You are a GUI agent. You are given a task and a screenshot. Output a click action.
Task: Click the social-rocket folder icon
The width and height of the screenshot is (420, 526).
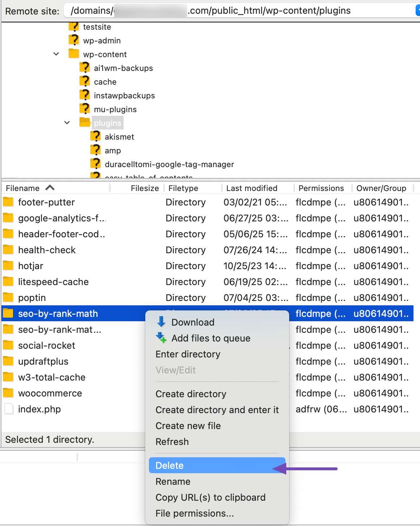coord(8,345)
